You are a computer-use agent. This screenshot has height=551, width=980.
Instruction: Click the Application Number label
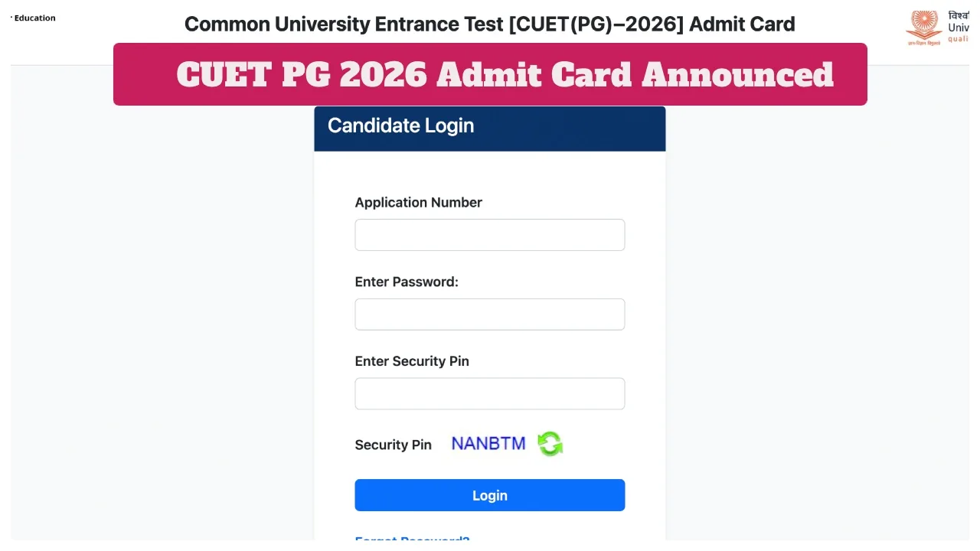tap(418, 202)
